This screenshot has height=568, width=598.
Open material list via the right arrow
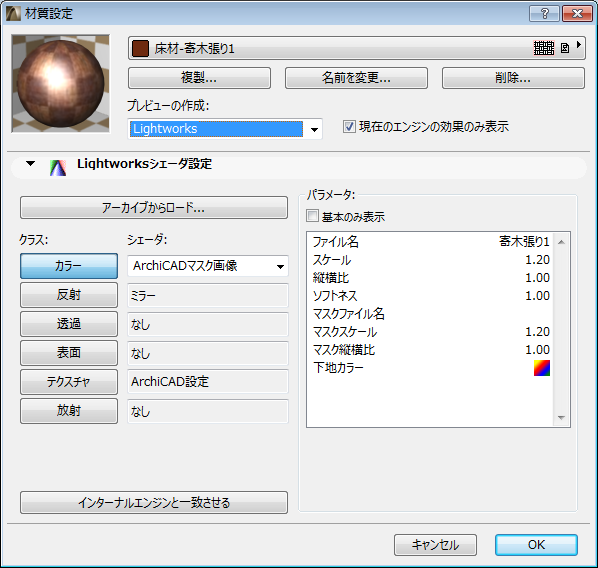click(x=579, y=45)
